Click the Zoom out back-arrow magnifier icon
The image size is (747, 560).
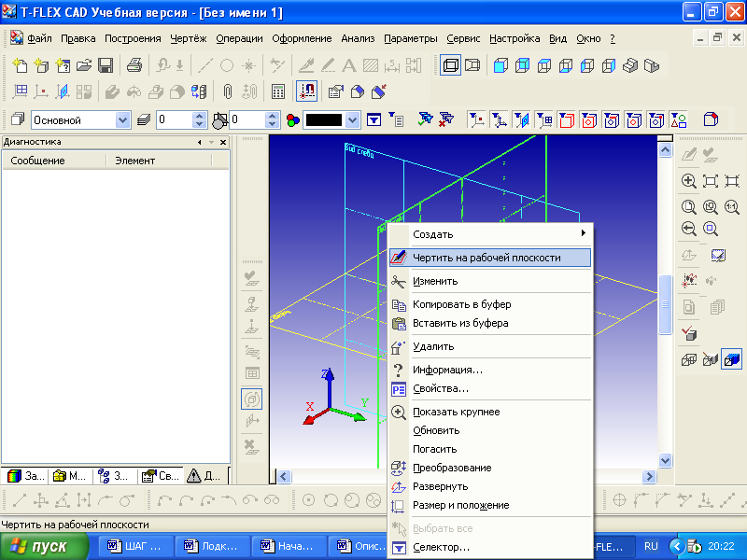[689, 229]
